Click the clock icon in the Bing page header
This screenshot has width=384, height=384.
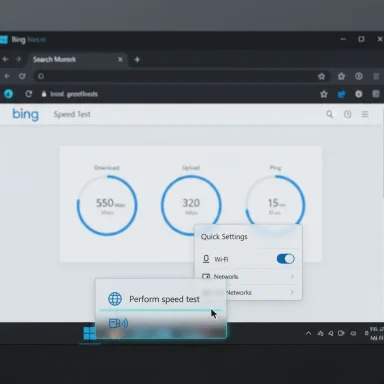(x=347, y=114)
